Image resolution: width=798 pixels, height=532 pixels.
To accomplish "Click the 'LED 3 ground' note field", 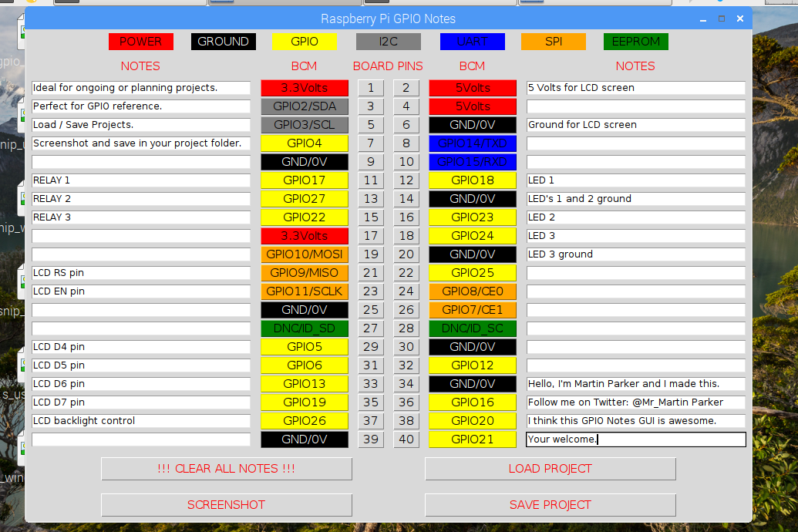I will pyautogui.click(x=636, y=254).
